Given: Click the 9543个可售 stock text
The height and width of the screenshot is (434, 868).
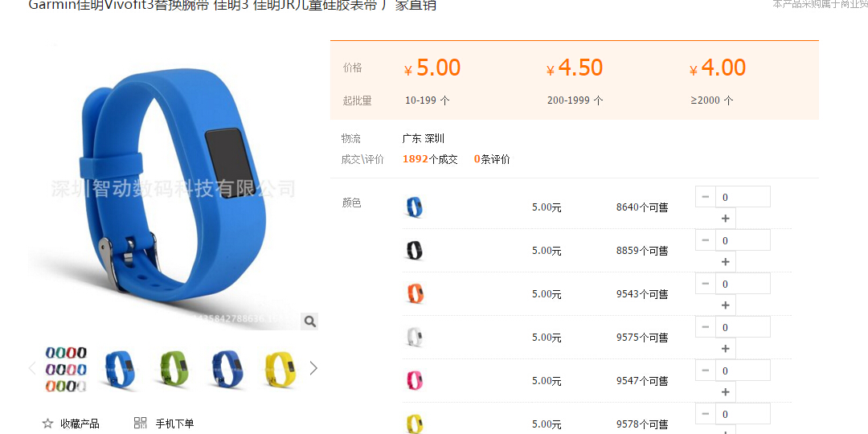Looking at the screenshot, I should [x=642, y=294].
